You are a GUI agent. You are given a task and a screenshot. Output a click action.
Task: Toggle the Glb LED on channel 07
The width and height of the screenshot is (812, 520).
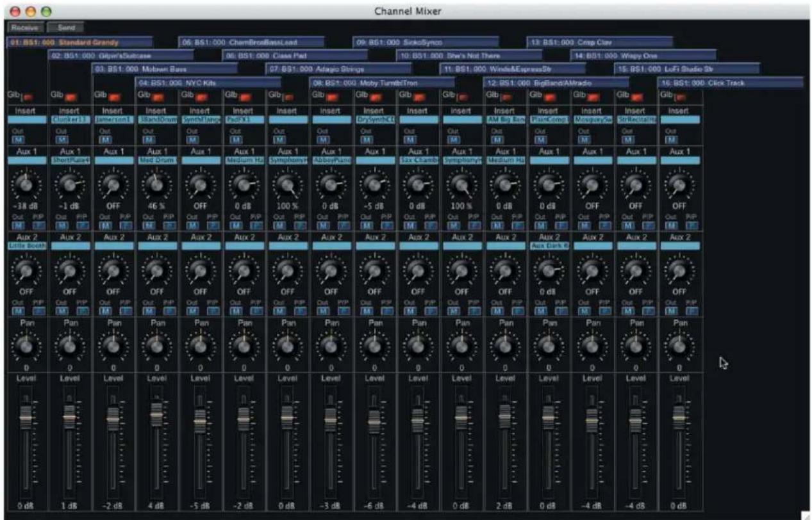[x=290, y=98]
